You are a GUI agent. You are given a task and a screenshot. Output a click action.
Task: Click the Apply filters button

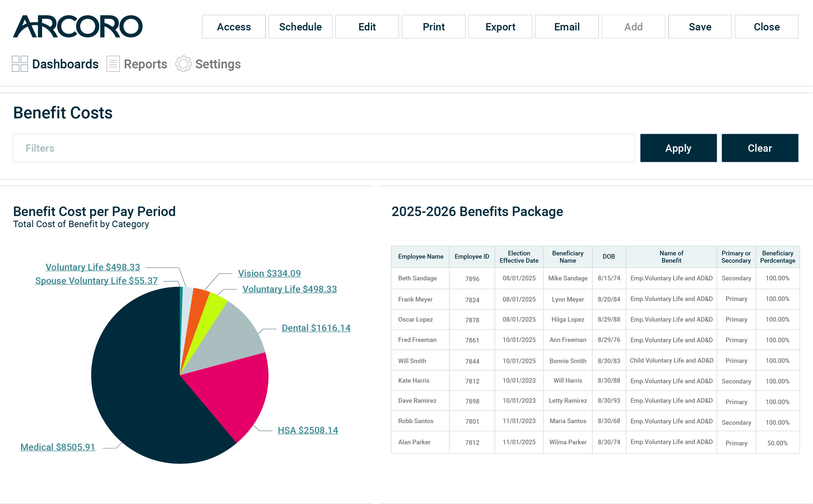coord(678,148)
